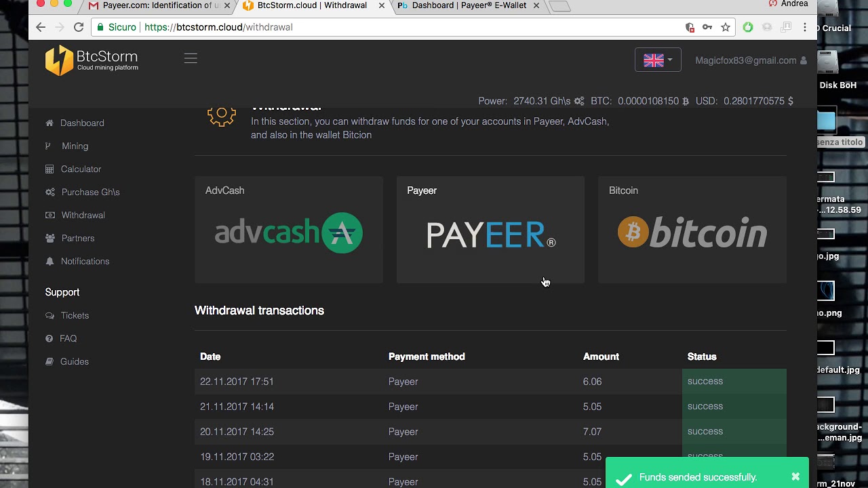This screenshot has width=868, height=488.
Task: Open the language flag dropdown
Action: point(658,60)
